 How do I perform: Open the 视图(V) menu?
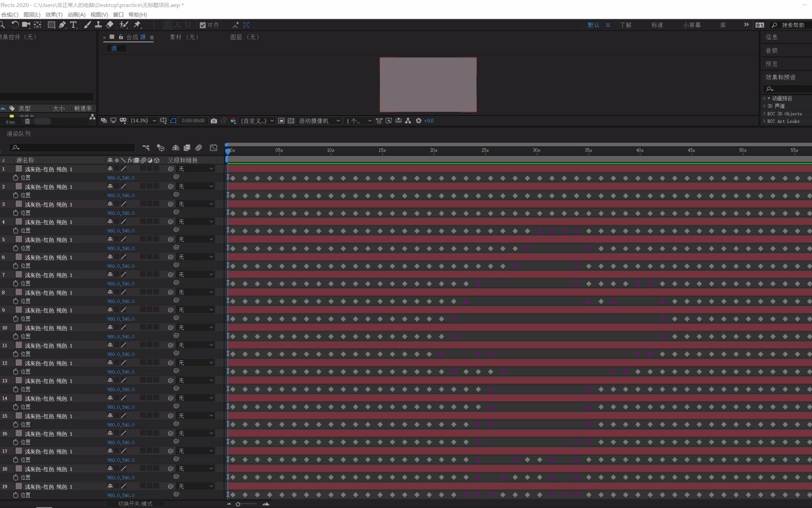[x=99, y=15]
